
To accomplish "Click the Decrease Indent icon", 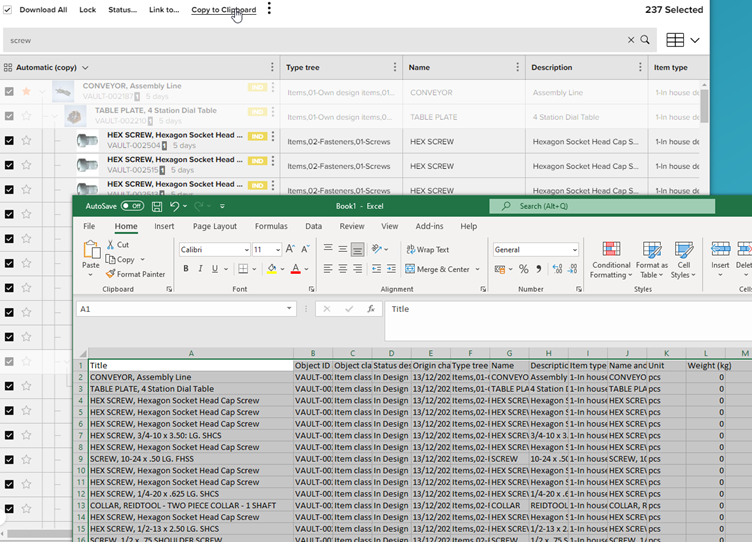I will (376, 269).
